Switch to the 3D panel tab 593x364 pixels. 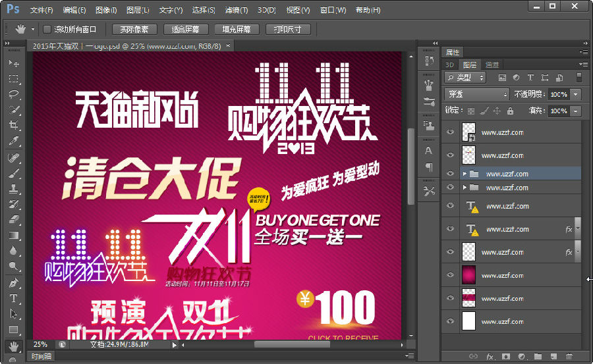(449, 65)
